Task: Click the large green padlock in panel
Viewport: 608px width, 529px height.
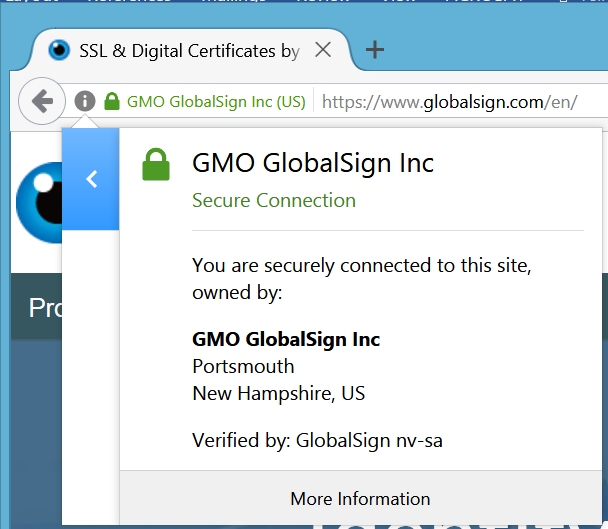Action: pyautogui.click(x=155, y=164)
